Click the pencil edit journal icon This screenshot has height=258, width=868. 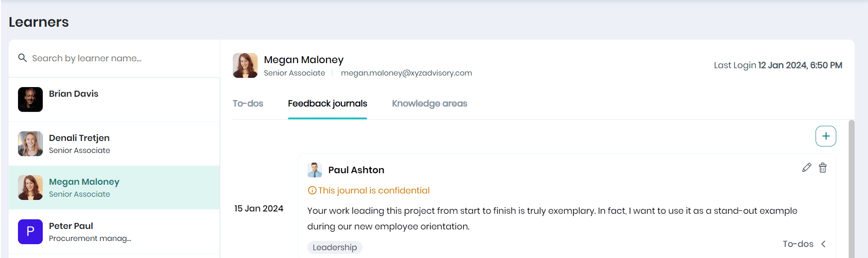click(806, 168)
